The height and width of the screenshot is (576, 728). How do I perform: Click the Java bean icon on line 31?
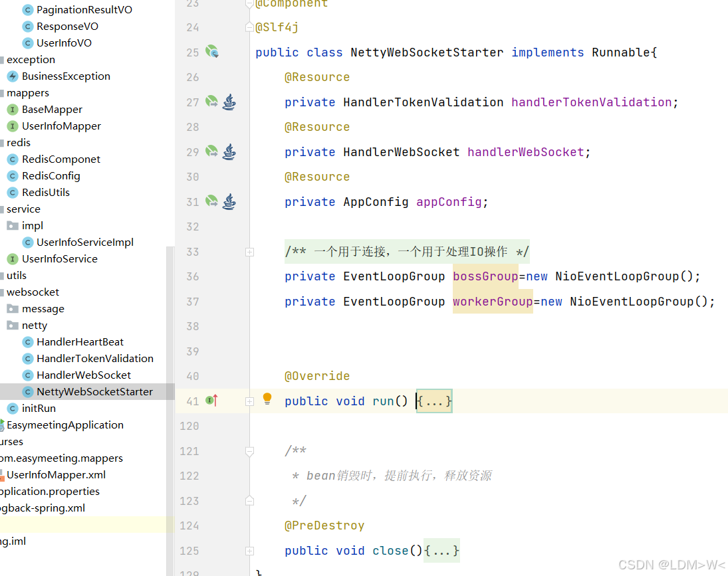[x=229, y=202]
